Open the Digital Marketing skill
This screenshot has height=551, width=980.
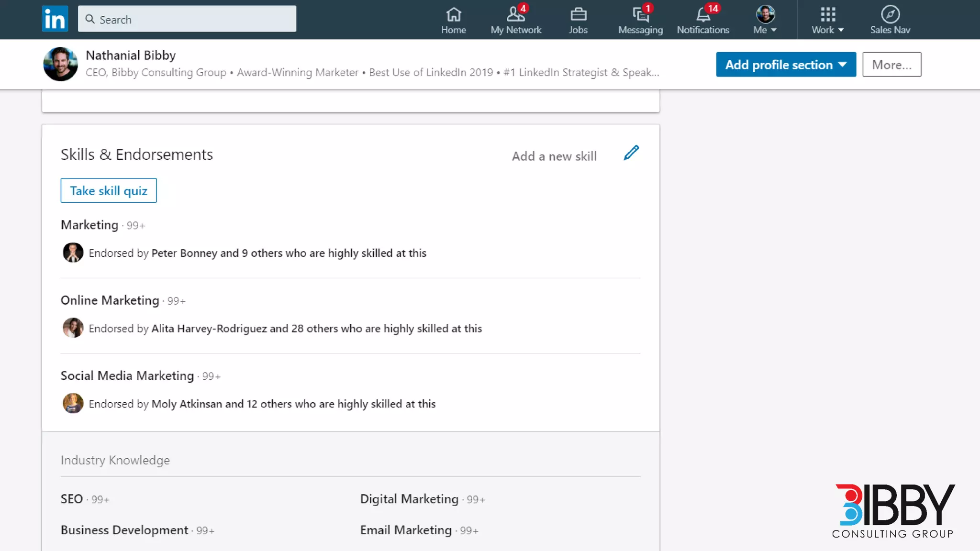click(x=409, y=499)
